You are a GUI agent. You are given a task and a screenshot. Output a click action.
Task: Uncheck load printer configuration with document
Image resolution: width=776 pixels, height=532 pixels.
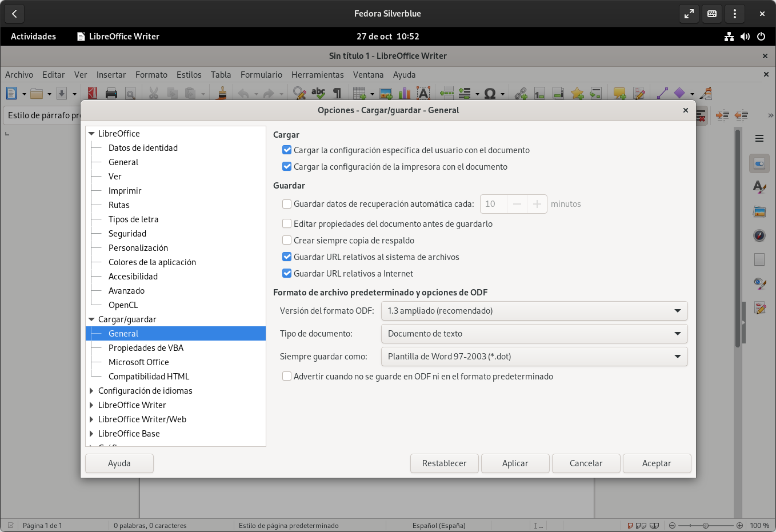click(x=287, y=167)
